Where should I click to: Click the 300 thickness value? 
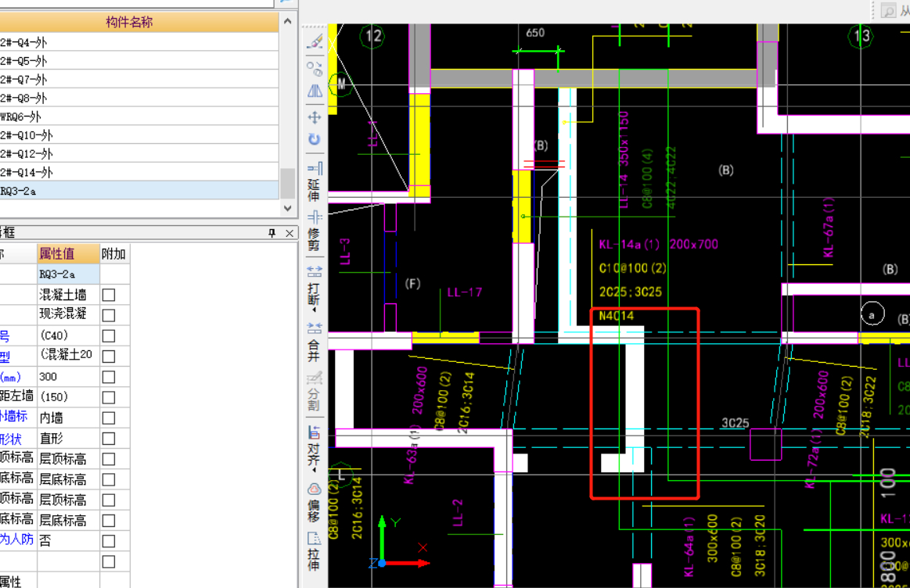click(x=68, y=377)
